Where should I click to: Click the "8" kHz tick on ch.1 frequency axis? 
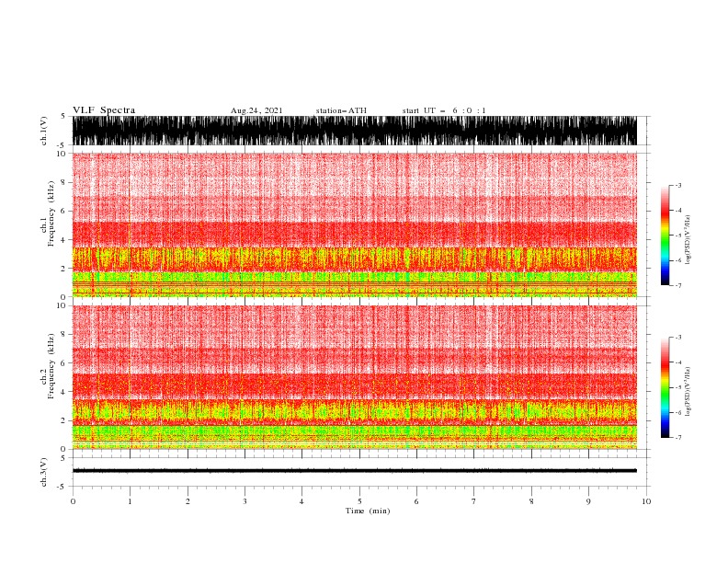tap(63, 182)
